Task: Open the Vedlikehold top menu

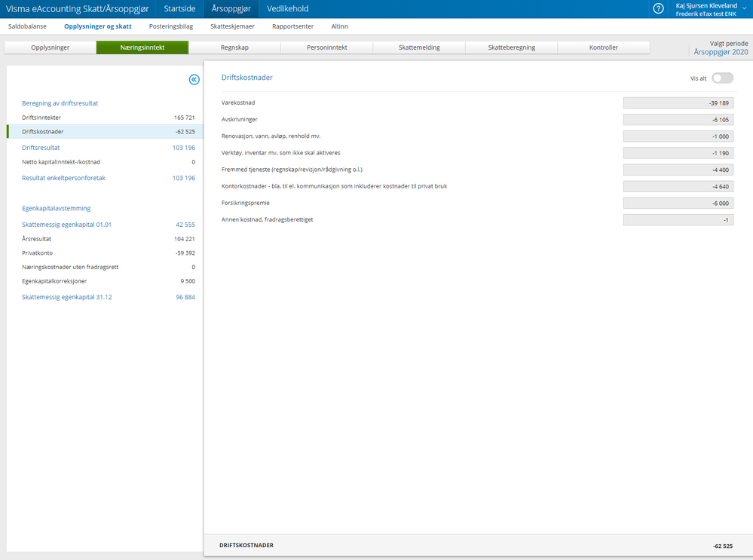Action: coord(288,8)
